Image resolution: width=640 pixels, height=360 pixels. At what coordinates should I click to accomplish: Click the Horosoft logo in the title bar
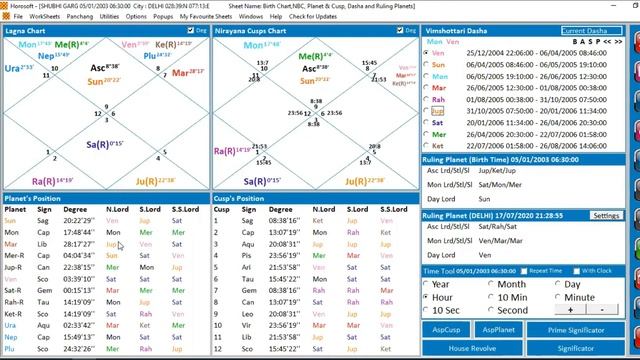pyautogui.click(x=4, y=6)
